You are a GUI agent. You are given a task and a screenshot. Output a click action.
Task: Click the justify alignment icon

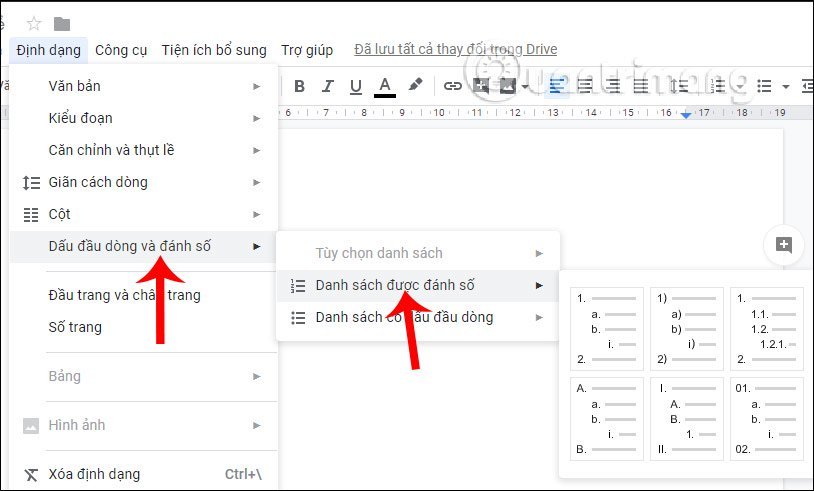[x=640, y=86]
